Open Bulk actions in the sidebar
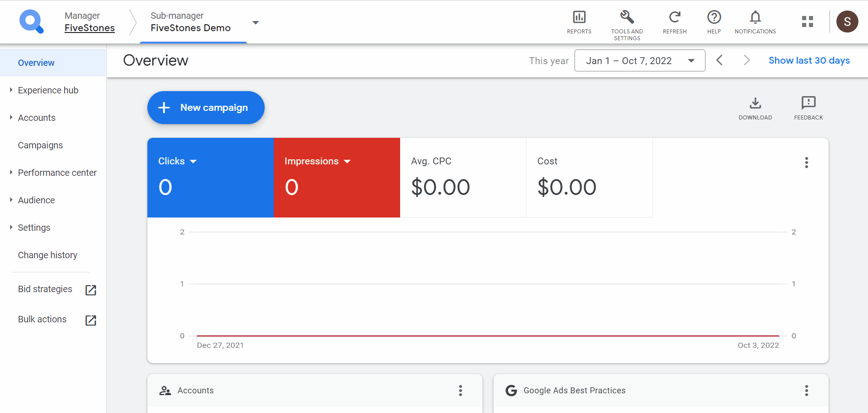Viewport: 868px width, 413px height. [42, 319]
